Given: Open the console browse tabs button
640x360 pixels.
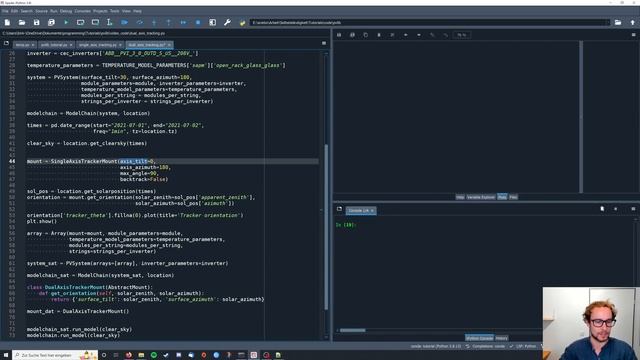Looking at the screenshot, I should coord(339,209).
